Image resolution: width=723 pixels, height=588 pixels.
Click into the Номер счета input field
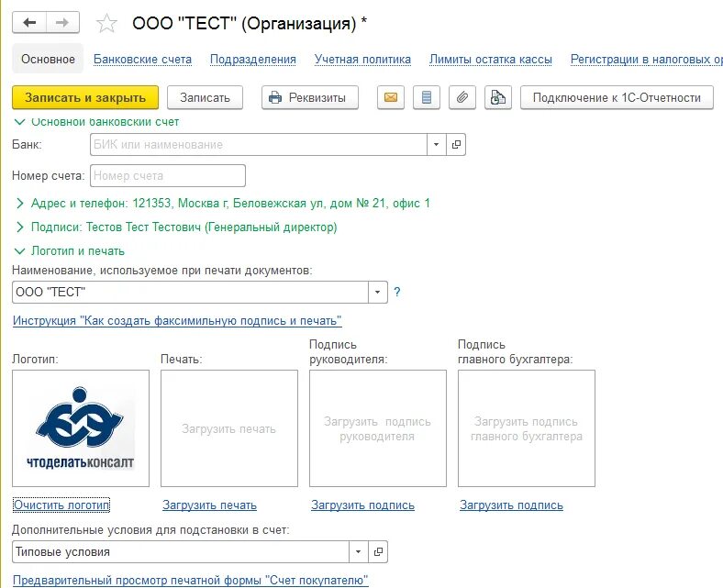click(x=168, y=176)
